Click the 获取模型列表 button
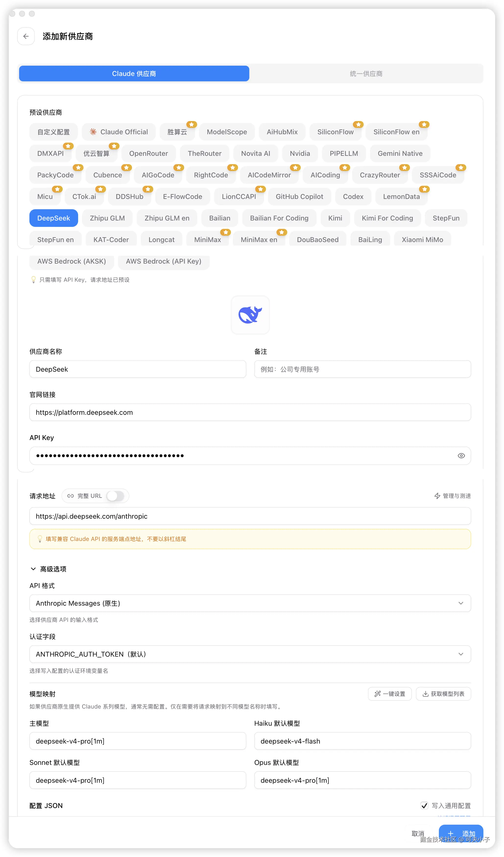The height and width of the screenshot is (857, 504). click(x=443, y=694)
